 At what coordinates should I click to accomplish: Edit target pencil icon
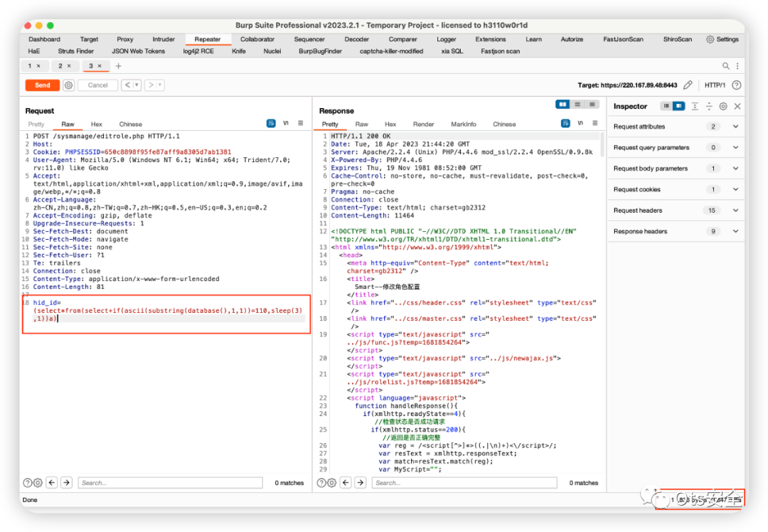(688, 85)
